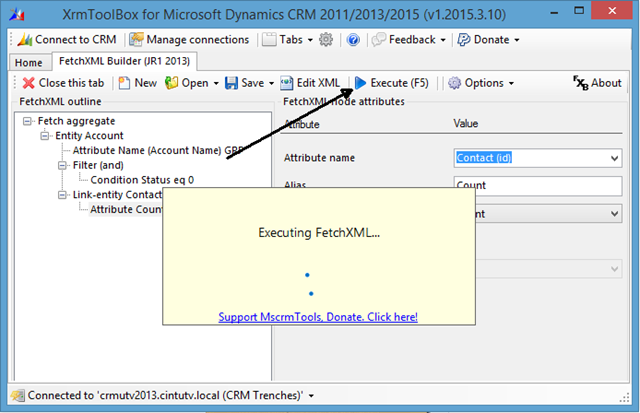Select the FetchXML Builder (JR1 2013) tab

[x=124, y=61]
